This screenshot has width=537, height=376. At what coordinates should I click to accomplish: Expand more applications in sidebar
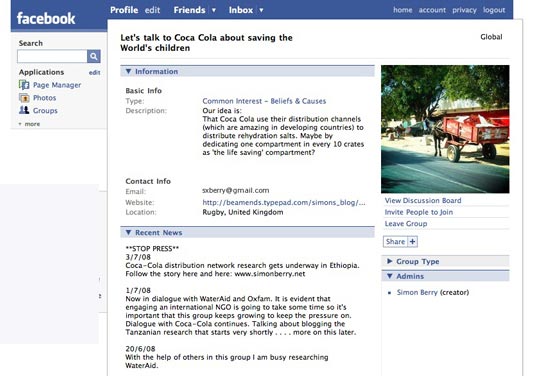(x=29, y=124)
